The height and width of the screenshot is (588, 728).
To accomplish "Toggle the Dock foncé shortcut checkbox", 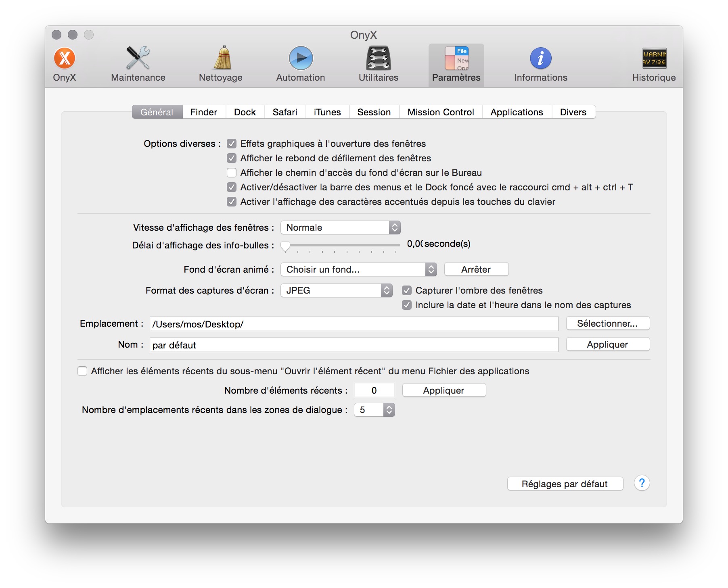I will point(232,187).
